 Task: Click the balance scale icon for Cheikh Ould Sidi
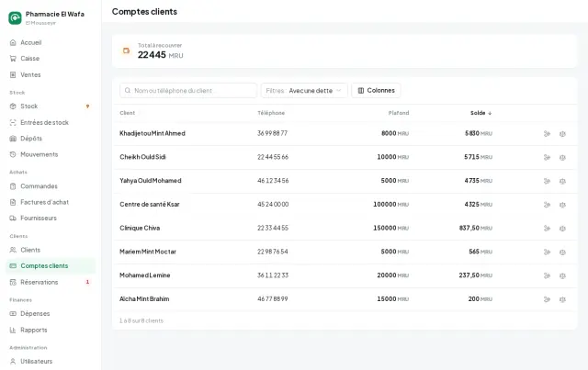tap(562, 157)
